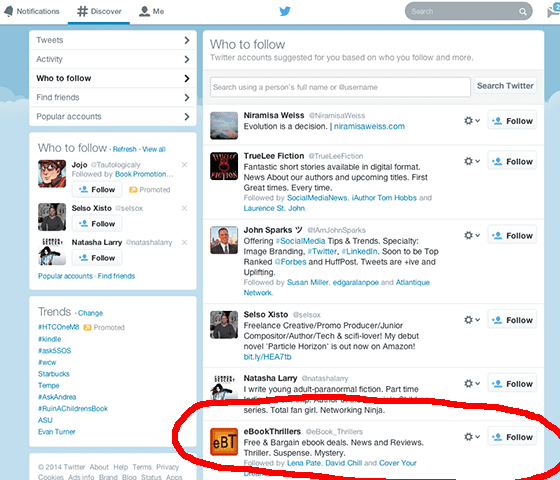Screen dimensions: 560x480
Task: Open the Book Promotion follower link
Action: tap(144, 174)
